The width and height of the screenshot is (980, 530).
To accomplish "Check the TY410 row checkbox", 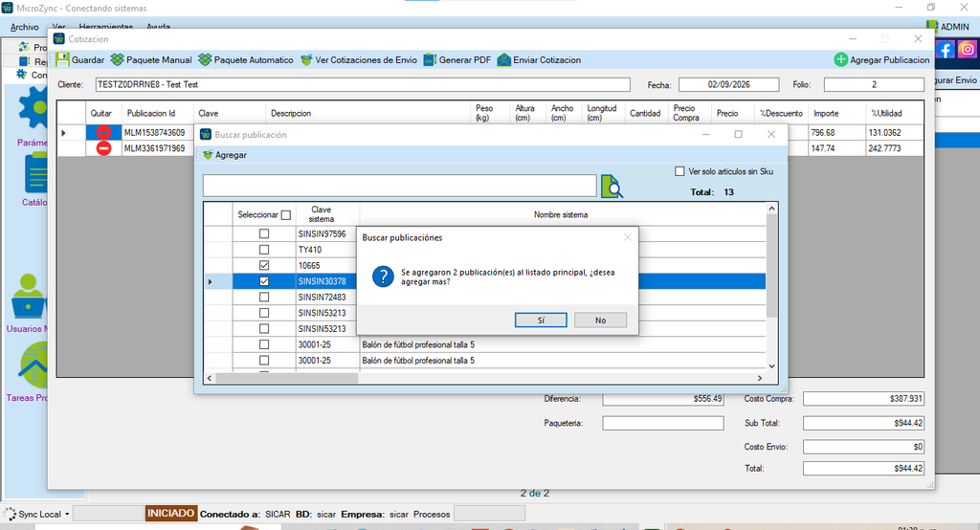I will click(x=264, y=250).
